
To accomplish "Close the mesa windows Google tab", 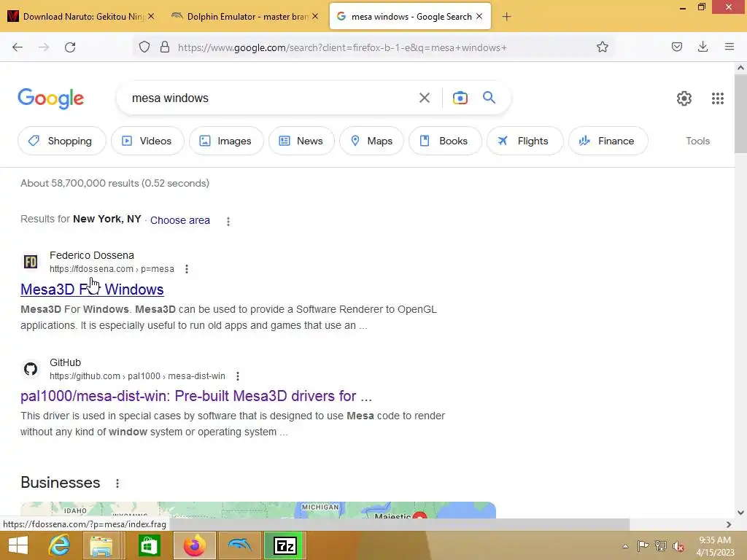I will tap(479, 16).
